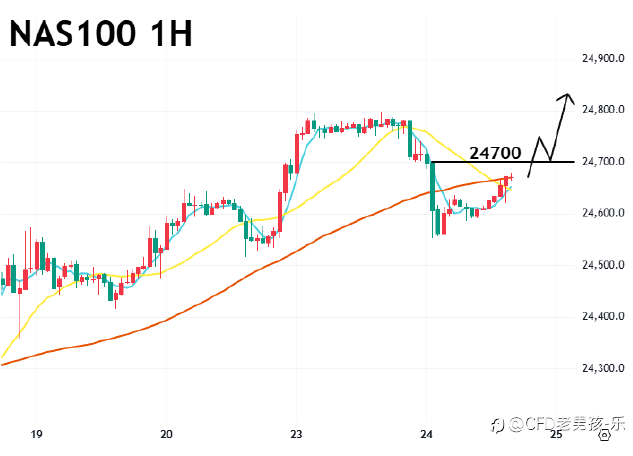Click the 24,600.00 price axis label
The width and height of the screenshot is (633, 456).
point(602,213)
